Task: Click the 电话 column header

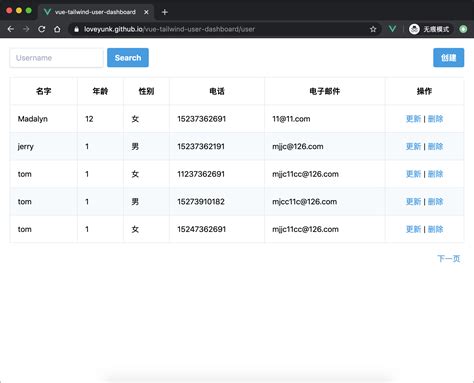Action: point(217,91)
